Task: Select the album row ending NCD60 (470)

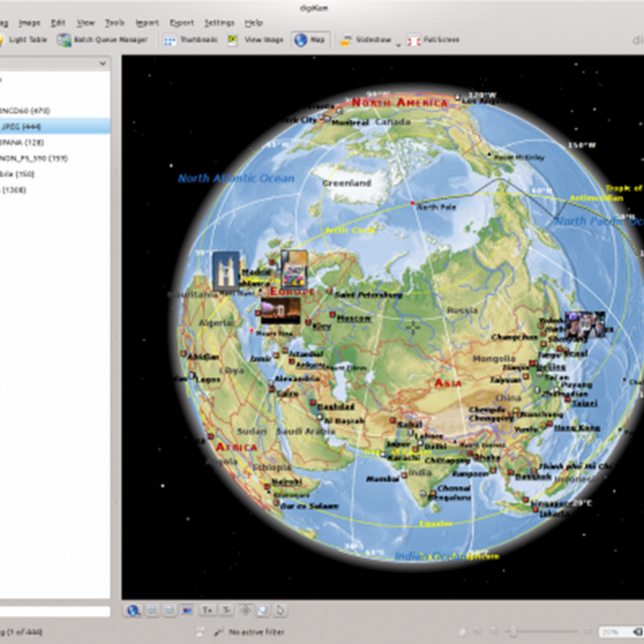Action: (x=55, y=110)
